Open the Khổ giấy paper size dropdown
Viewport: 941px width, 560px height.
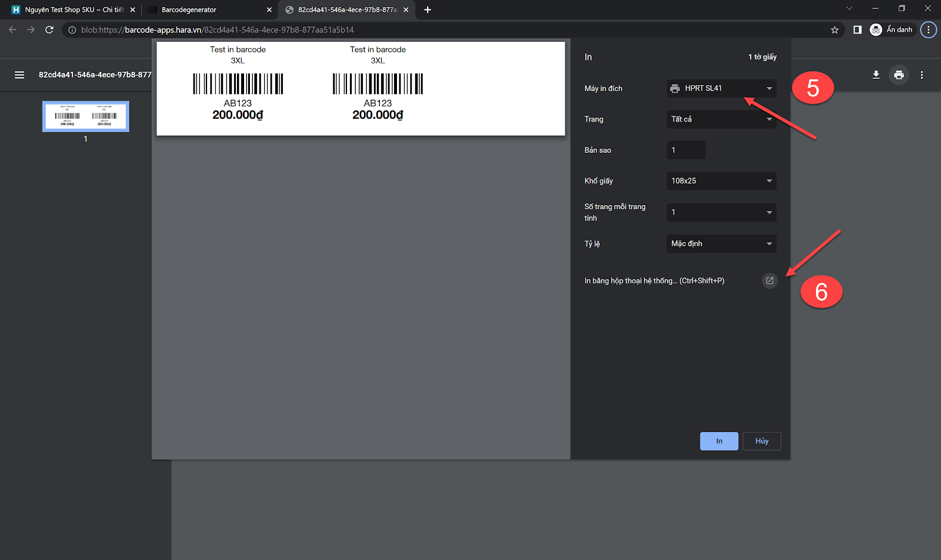722,181
